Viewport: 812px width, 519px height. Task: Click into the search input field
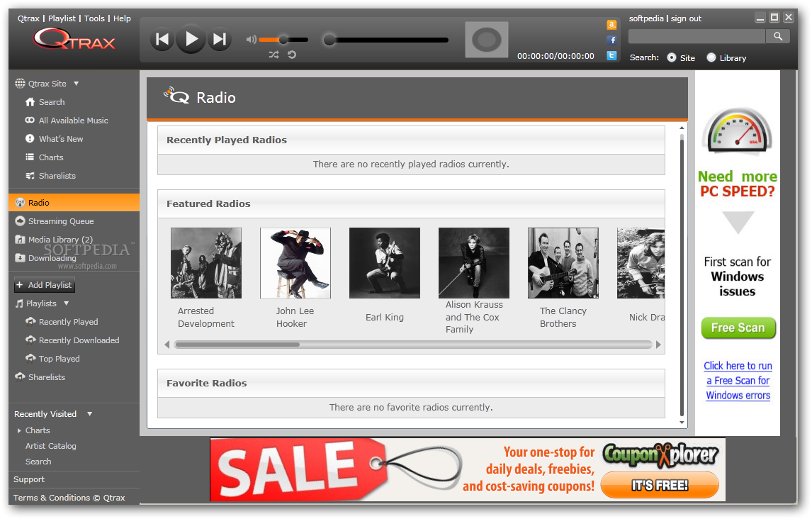tap(697, 36)
